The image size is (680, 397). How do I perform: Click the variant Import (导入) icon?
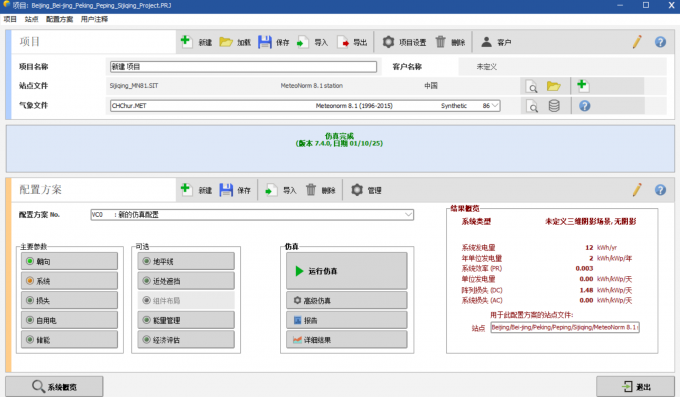[271, 190]
